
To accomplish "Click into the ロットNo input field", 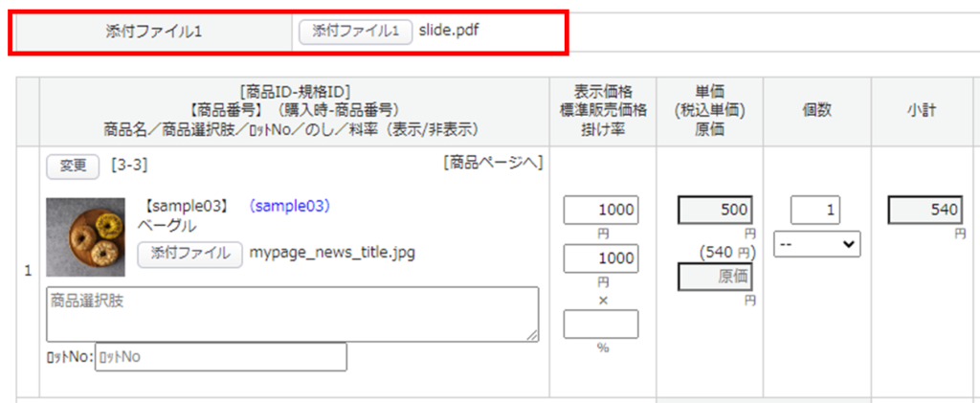I will 220,357.
